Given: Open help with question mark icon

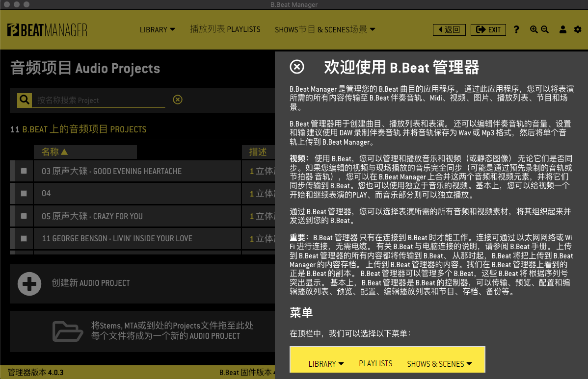Looking at the screenshot, I should [x=516, y=29].
